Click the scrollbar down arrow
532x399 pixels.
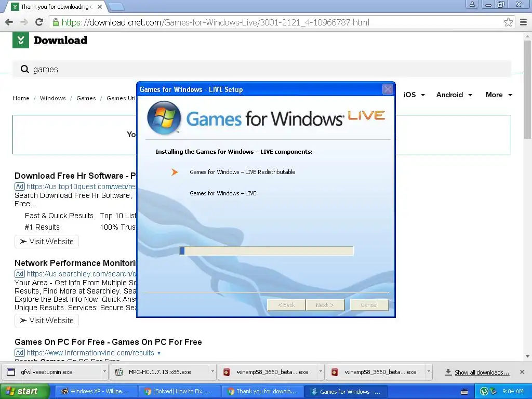click(527, 356)
